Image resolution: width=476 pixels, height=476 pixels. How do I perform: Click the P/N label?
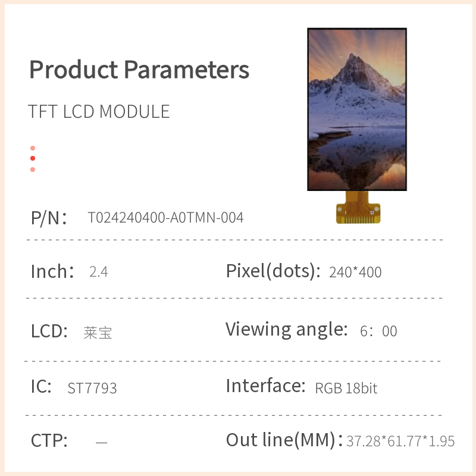pos(48,218)
